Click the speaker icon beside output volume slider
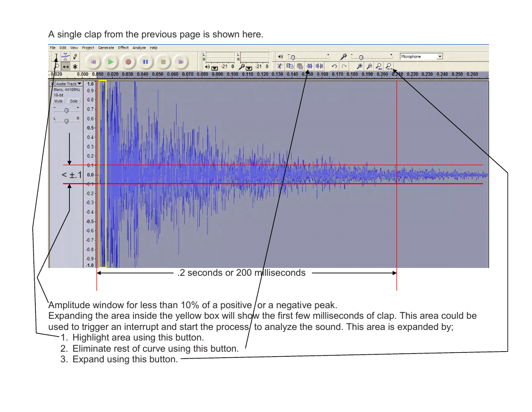 click(x=280, y=56)
